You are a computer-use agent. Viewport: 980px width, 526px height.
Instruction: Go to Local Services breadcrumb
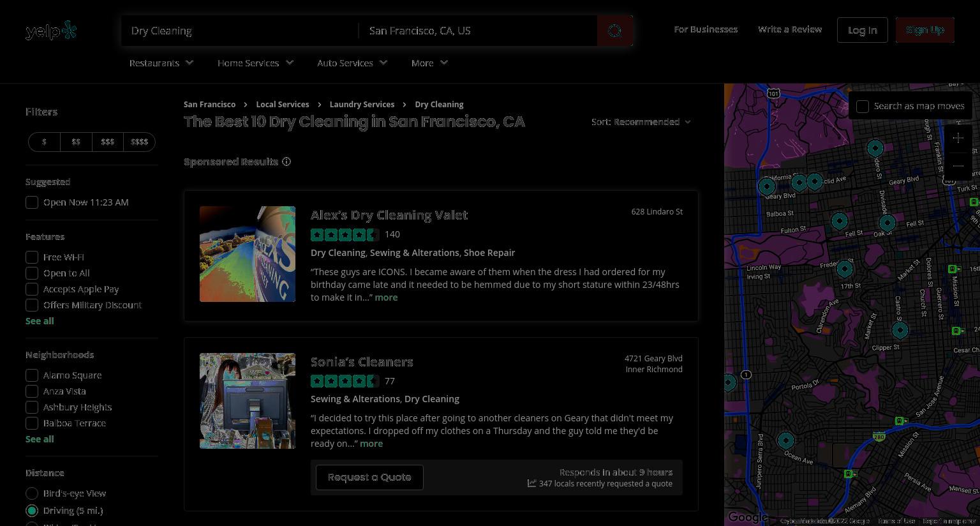pos(283,104)
